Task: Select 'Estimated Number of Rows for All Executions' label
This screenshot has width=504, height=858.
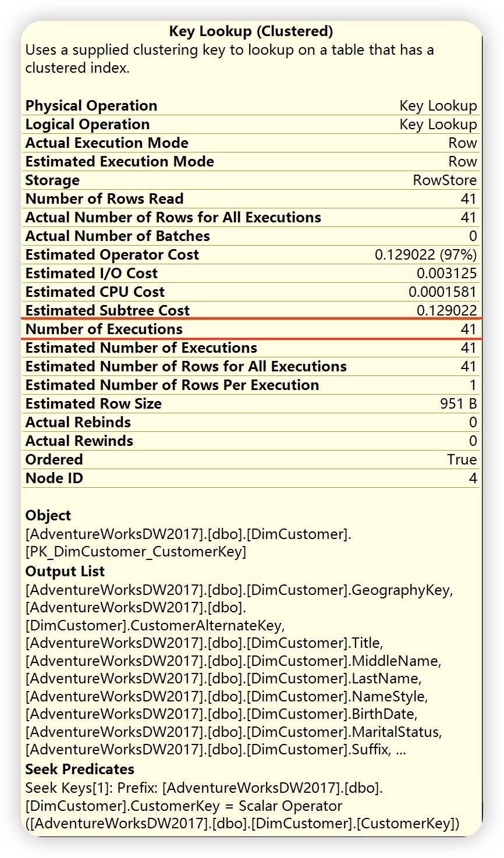Action: pyautogui.click(x=186, y=367)
